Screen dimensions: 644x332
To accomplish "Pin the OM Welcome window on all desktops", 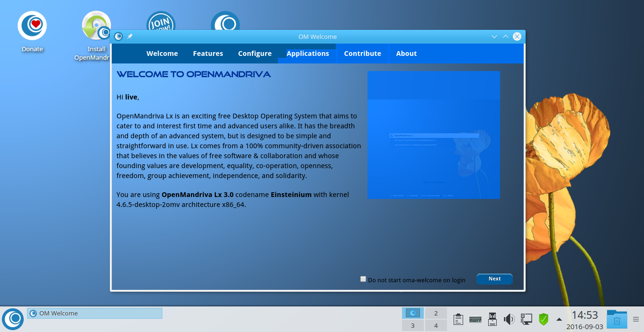I will point(130,36).
